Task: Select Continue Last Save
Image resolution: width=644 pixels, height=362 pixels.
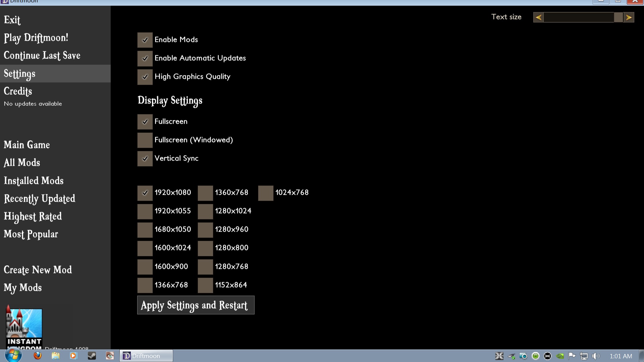Action: [x=42, y=56]
